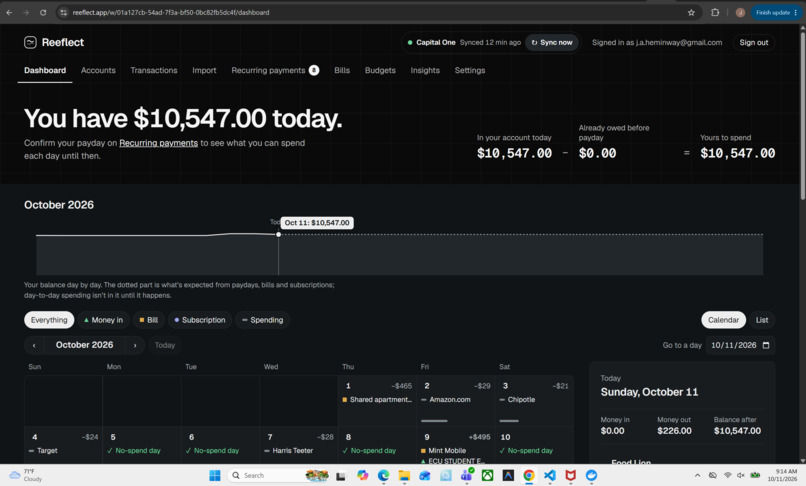Open the Settings tab

[470, 70]
